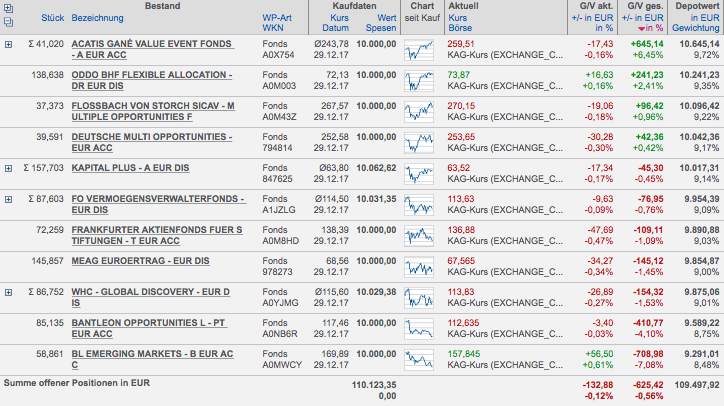Open BL EMERGING MARKETS link
The width and height of the screenshot is (724, 406).
tap(152, 359)
